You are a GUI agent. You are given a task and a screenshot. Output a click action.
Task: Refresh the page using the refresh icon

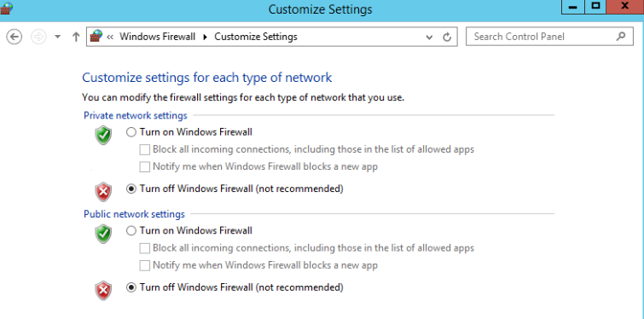coord(447,37)
